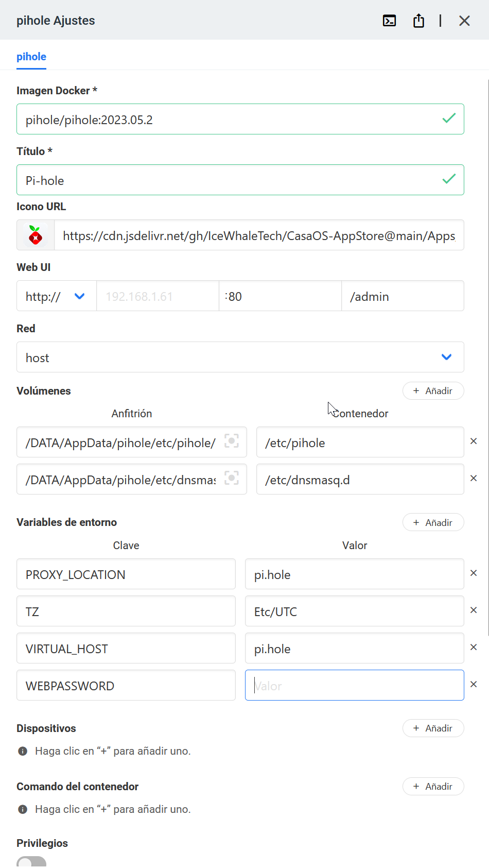The height and width of the screenshot is (868, 489).
Task: Edit the TZ key field
Action: coord(126,611)
